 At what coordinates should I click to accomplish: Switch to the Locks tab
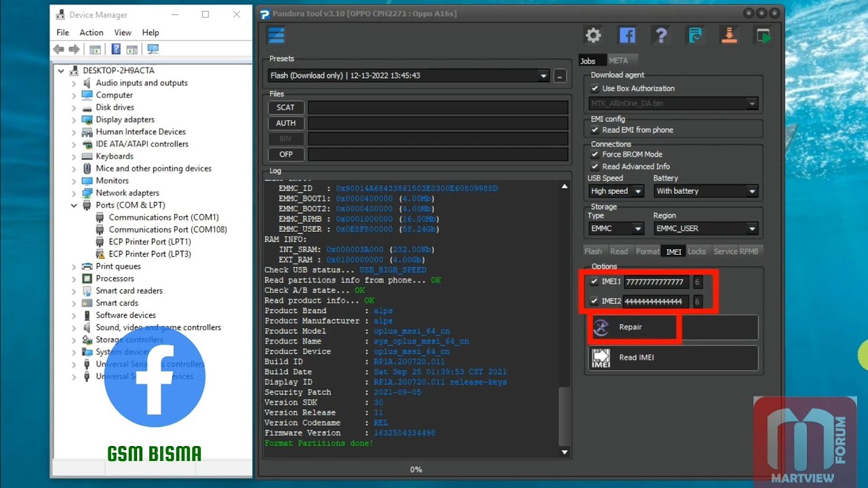click(696, 251)
